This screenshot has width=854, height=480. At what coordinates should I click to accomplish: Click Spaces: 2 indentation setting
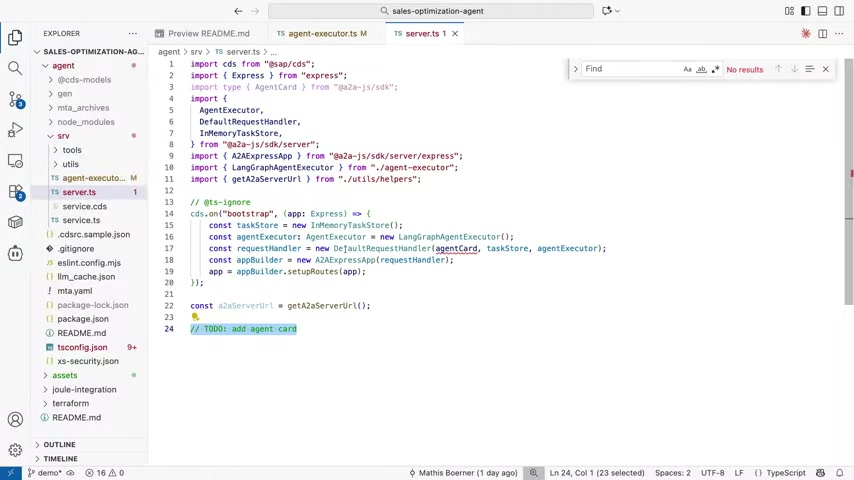click(673, 473)
